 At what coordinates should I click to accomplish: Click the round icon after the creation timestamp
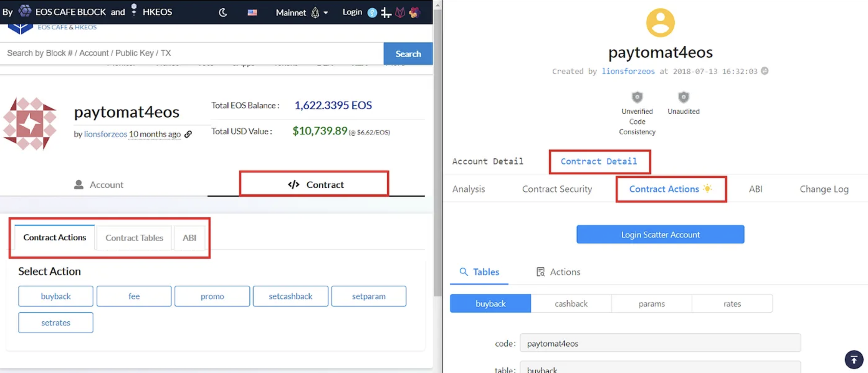tap(765, 71)
